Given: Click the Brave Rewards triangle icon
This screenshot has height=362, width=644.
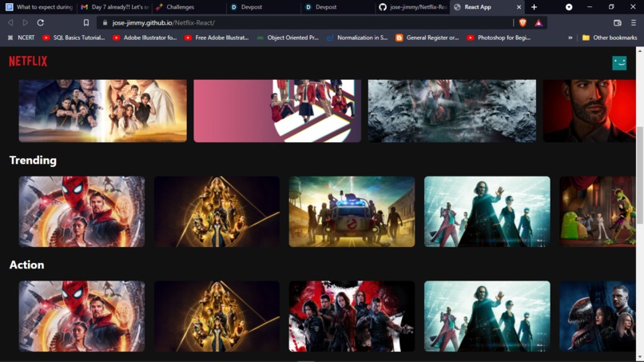Looking at the screenshot, I should tap(539, 23).
